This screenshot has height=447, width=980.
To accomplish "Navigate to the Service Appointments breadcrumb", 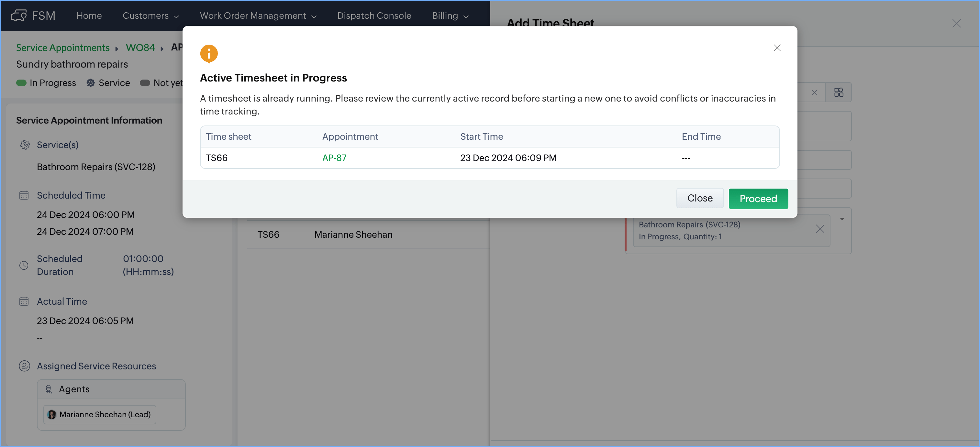I will tap(63, 48).
